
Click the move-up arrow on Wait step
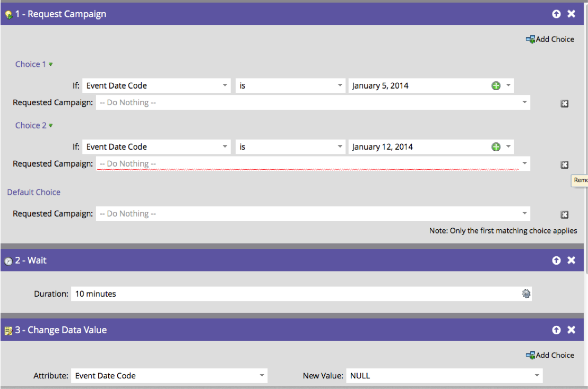[556, 260]
